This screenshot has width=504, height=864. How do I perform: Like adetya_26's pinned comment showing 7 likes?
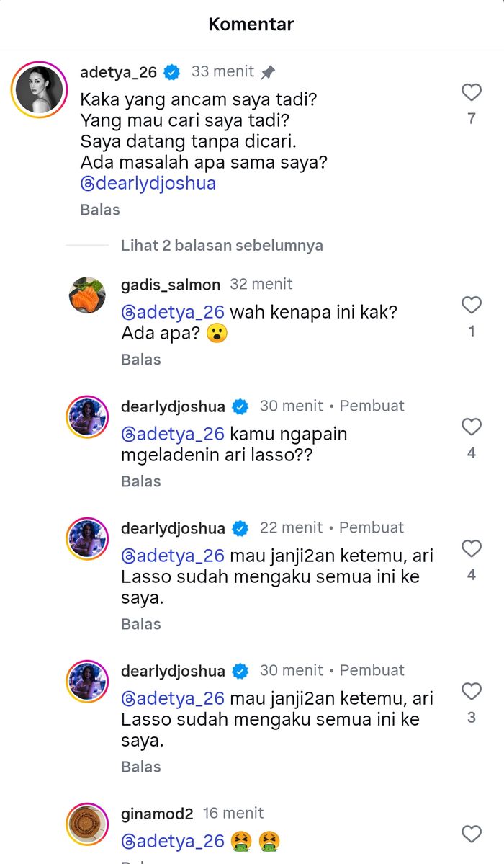pos(471,92)
